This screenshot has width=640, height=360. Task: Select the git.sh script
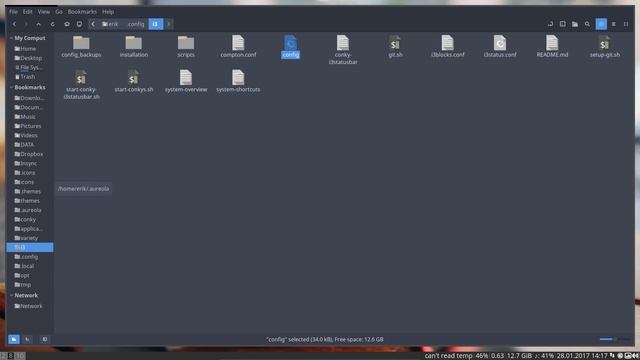[395, 47]
